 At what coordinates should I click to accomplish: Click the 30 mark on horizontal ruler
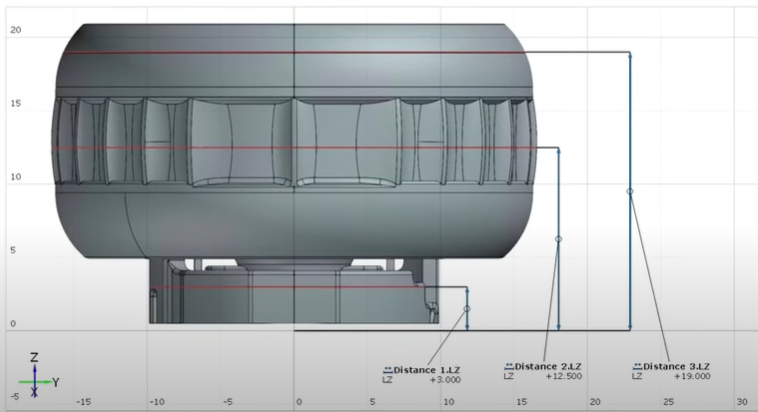click(740, 401)
